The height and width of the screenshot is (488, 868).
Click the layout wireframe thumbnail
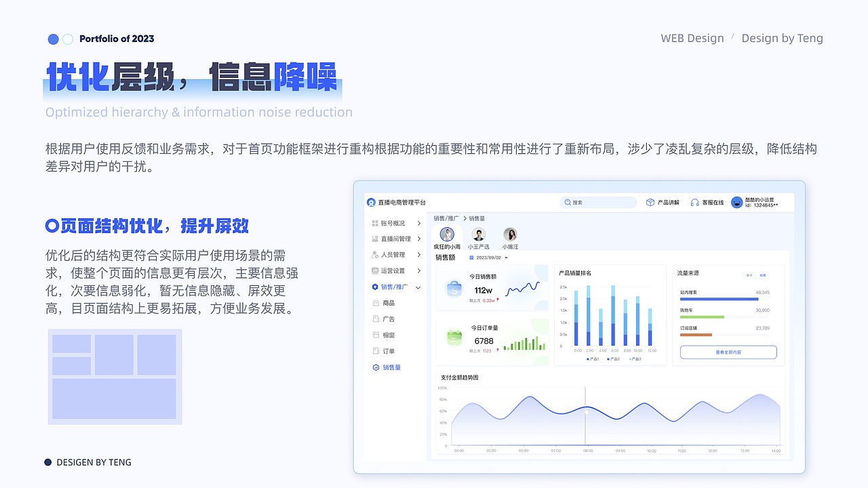(x=115, y=377)
